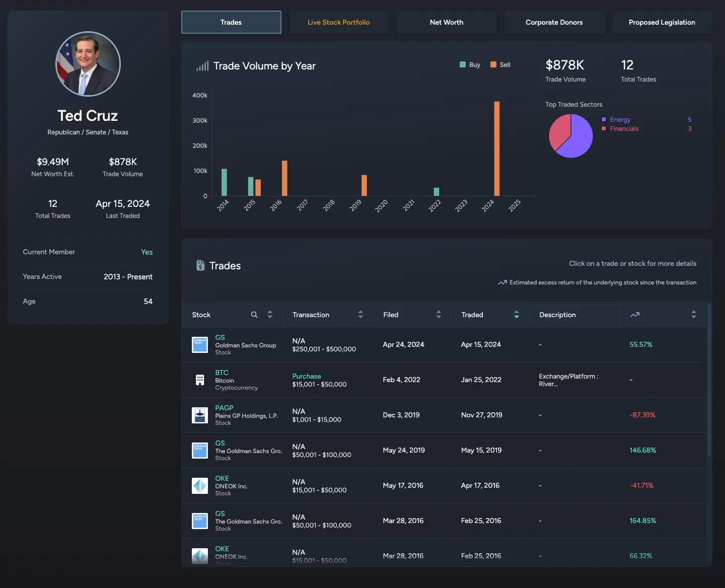Click the excess return trend column icon
Viewport: 725px width, 588px height.
click(x=635, y=315)
